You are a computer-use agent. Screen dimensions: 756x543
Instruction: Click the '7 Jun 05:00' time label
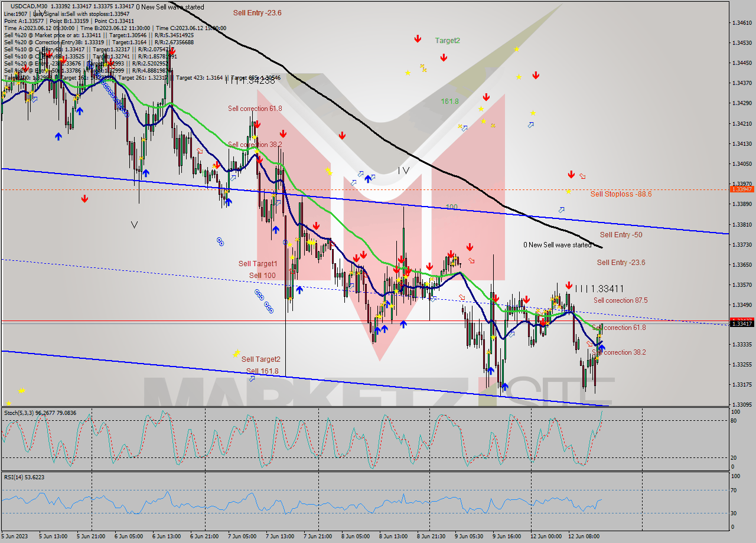click(241, 537)
